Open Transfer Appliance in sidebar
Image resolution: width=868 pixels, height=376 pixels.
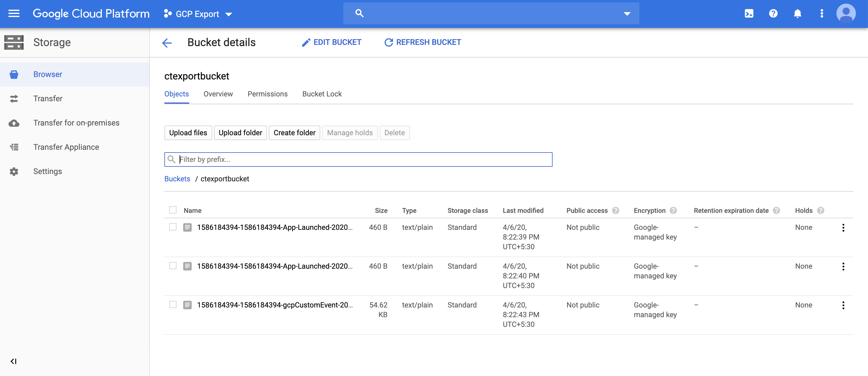coord(75,147)
